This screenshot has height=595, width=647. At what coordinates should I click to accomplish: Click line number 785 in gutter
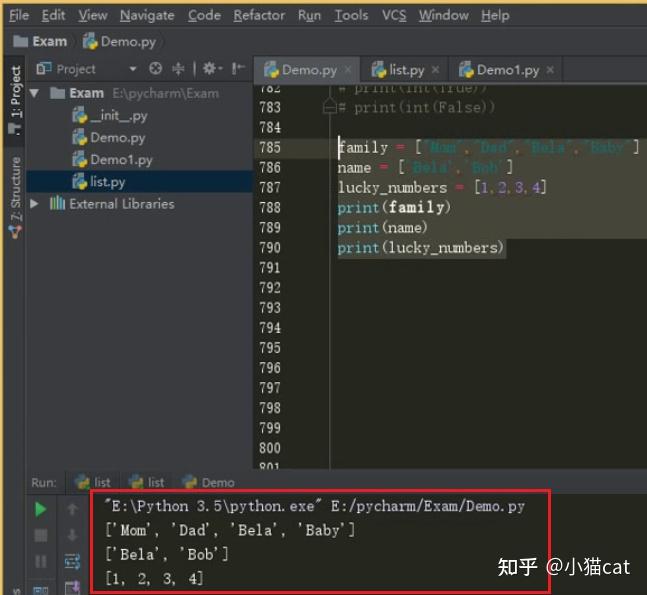(x=270, y=147)
